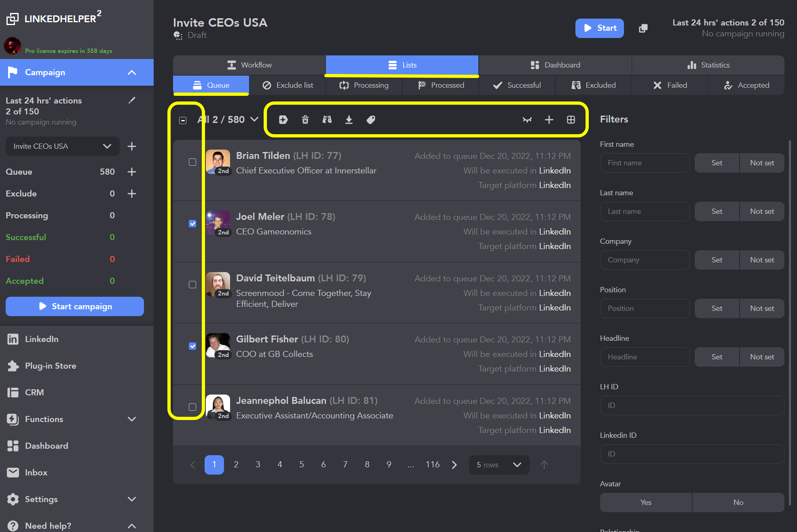This screenshot has width=797, height=532.
Task: Uncheck the Joel Meler row checkbox
Action: (192, 224)
